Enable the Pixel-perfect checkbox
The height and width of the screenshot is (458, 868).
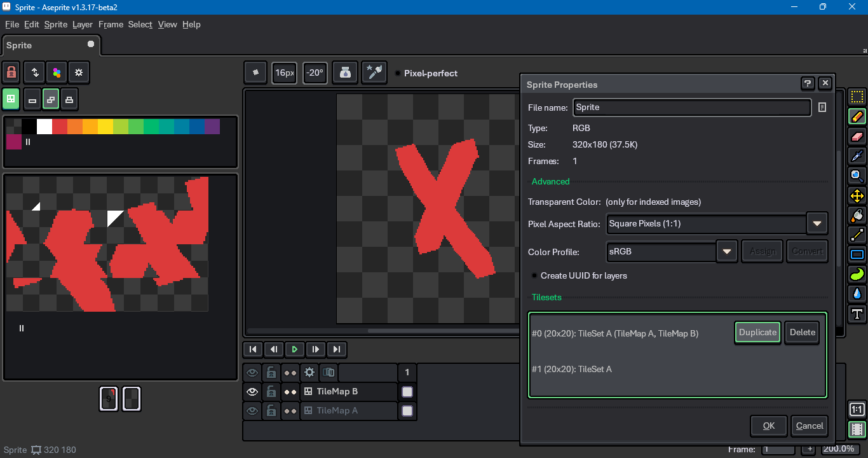point(398,73)
